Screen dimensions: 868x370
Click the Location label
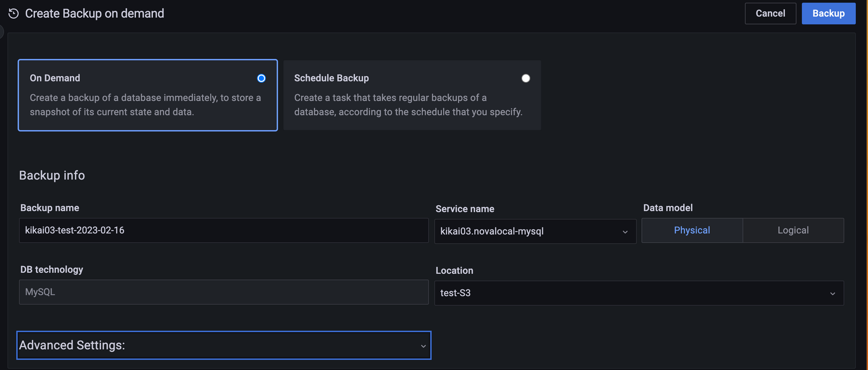coord(454,270)
